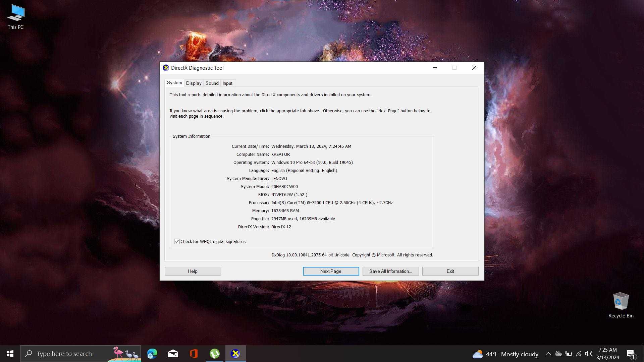Click the language value English

pos(304,171)
